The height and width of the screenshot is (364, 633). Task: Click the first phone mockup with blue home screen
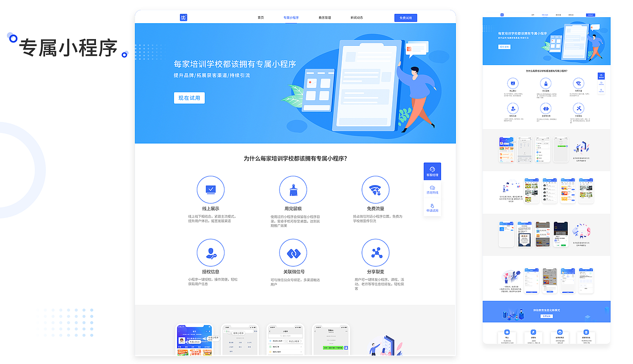click(195, 340)
